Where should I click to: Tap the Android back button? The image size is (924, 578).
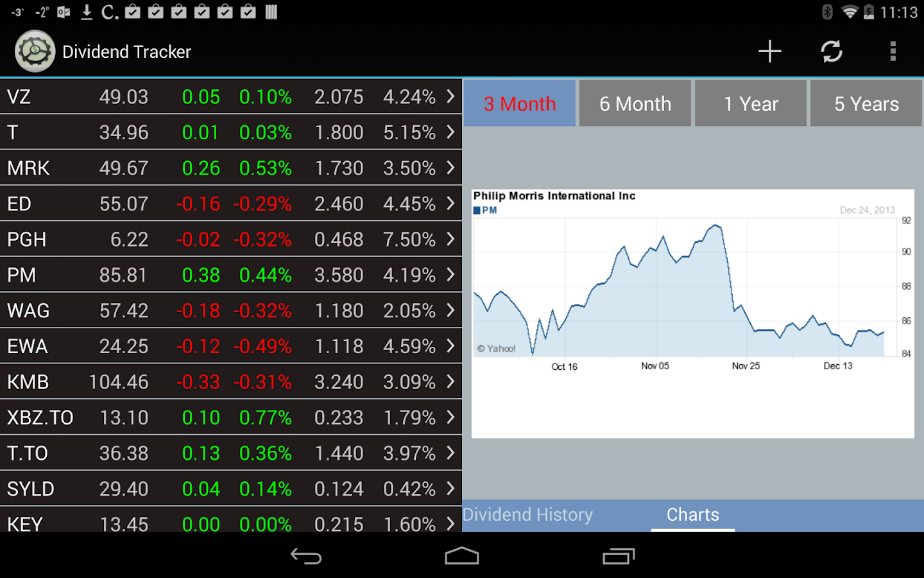pos(306,556)
